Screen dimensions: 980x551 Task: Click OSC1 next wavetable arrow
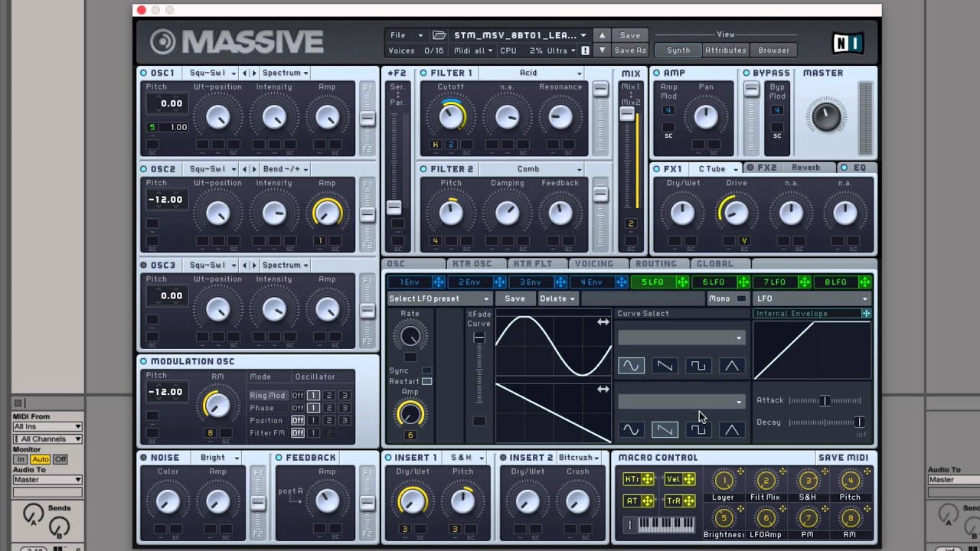253,73
